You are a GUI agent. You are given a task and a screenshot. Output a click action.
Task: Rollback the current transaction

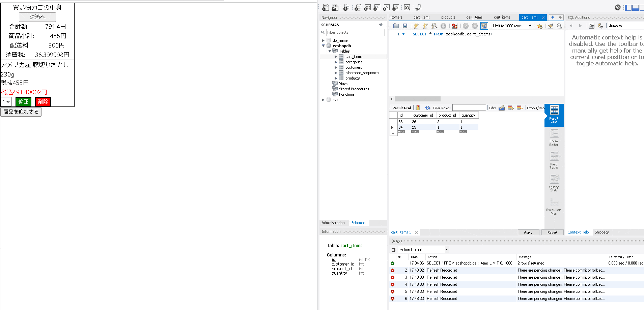click(475, 26)
